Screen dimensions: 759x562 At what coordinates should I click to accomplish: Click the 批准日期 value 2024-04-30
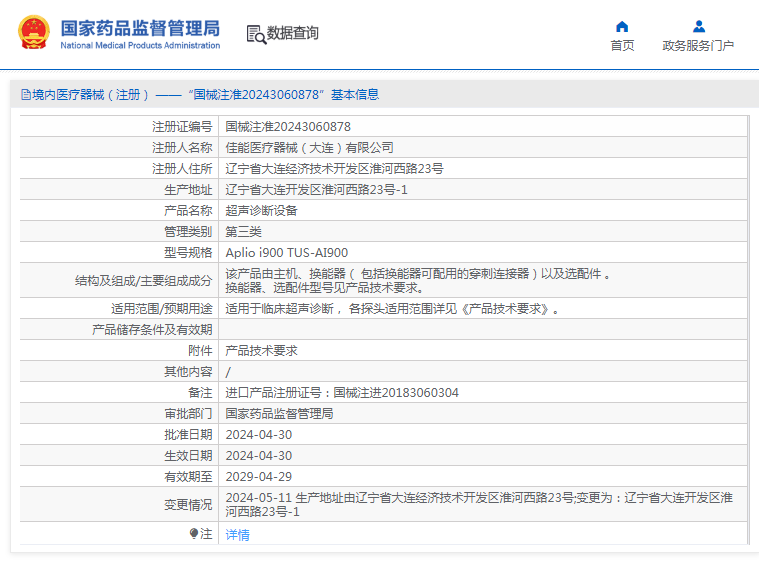coord(259,435)
